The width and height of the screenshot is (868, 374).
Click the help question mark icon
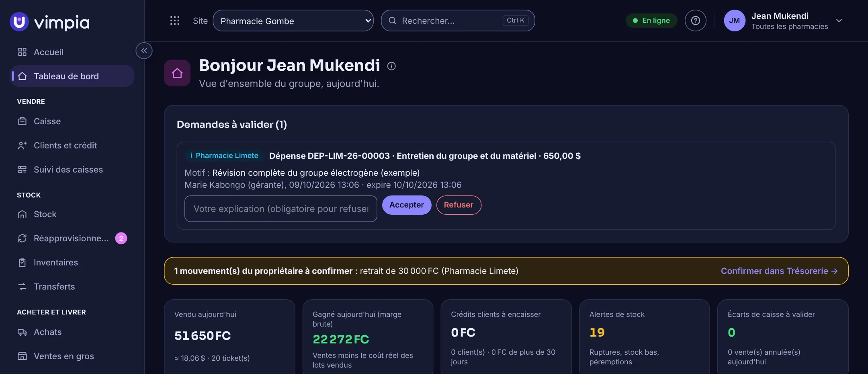coord(695,21)
